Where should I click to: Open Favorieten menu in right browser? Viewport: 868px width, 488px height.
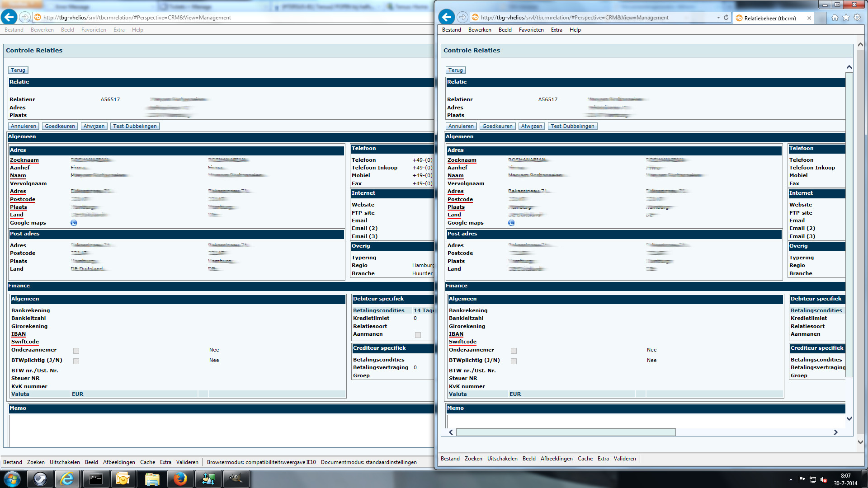coord(531,30)
